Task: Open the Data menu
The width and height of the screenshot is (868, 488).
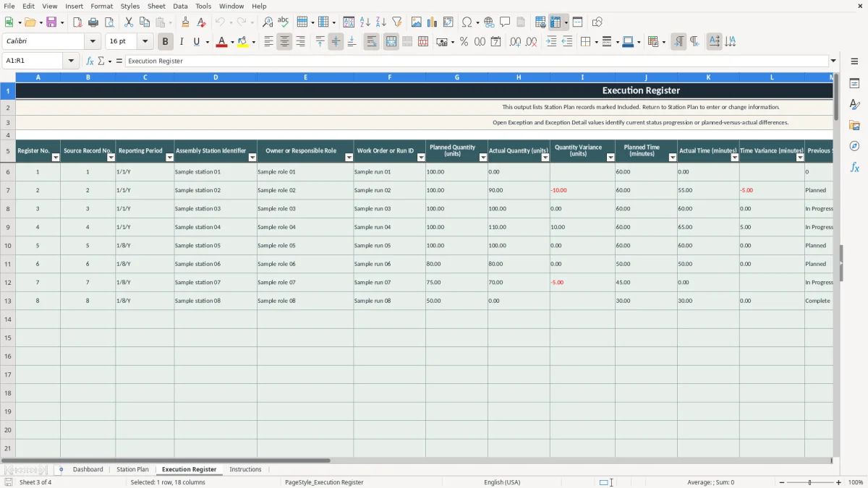Action: point(180,6)
